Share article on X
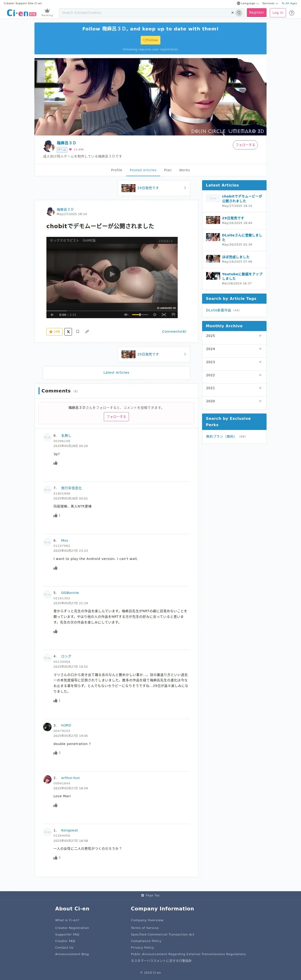Image resolution: width=301 pixels, height=980 pixels. pos(68,332)
